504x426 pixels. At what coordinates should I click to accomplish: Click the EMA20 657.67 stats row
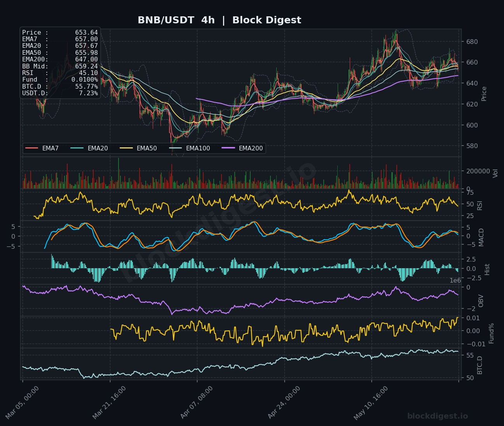coord(60,46)
